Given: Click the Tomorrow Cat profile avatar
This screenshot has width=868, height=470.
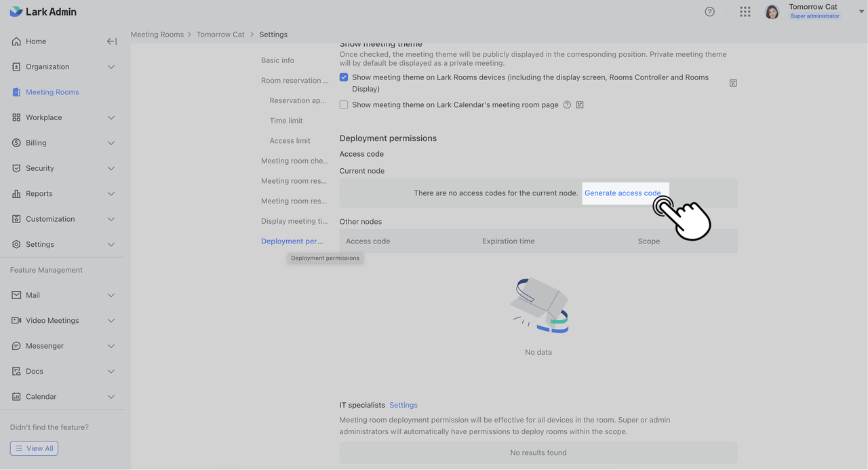Looking at the screenshot, I should click(x=772, y=12).
